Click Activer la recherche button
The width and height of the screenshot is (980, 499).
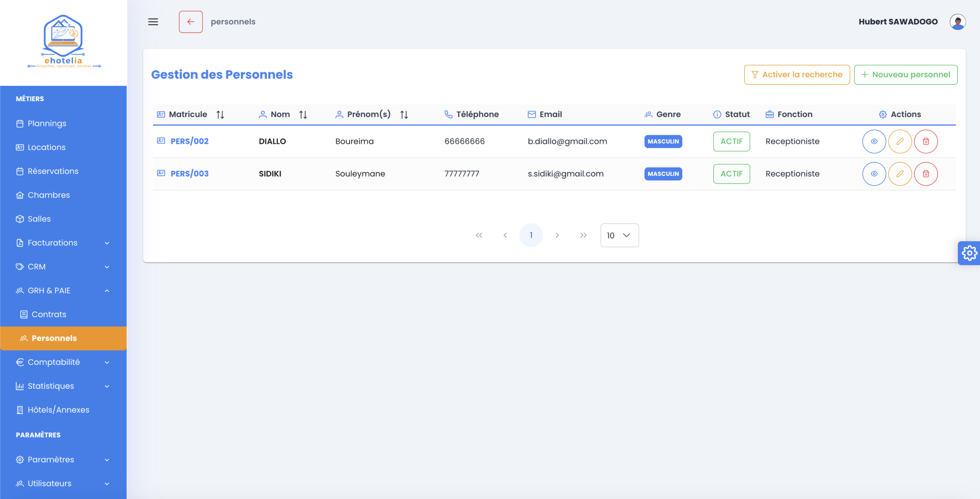pos(797,75)
